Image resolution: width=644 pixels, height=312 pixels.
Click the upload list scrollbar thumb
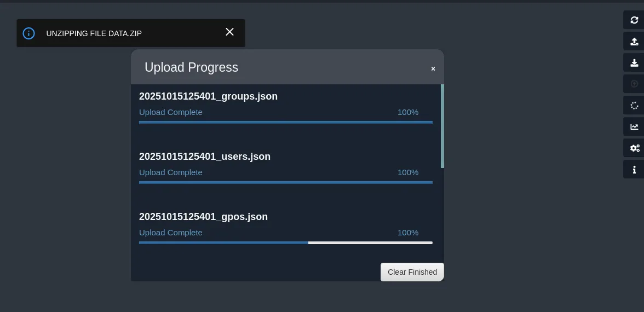(442, 126)
